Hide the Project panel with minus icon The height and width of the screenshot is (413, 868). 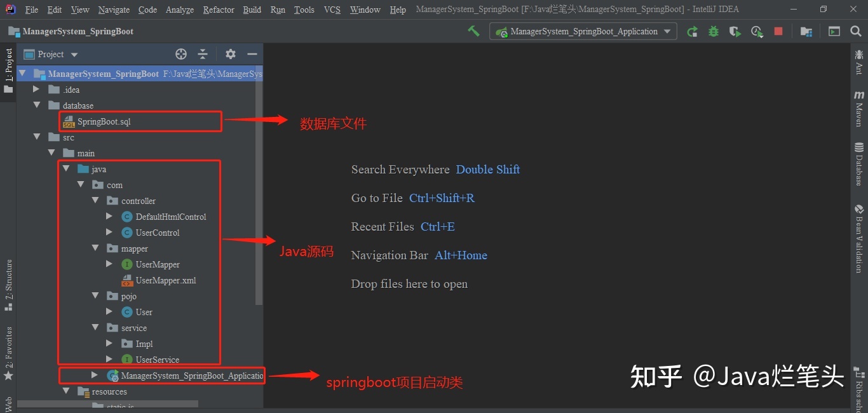point(252,54)
